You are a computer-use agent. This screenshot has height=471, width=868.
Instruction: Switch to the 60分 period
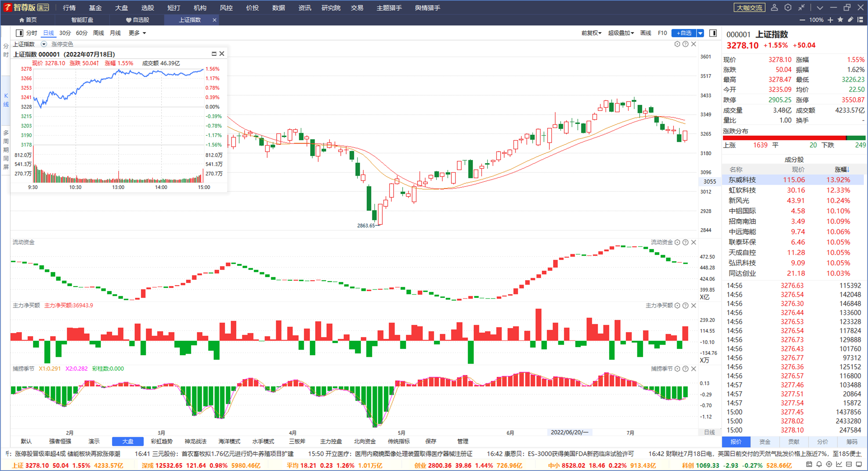tap(81, 33)
